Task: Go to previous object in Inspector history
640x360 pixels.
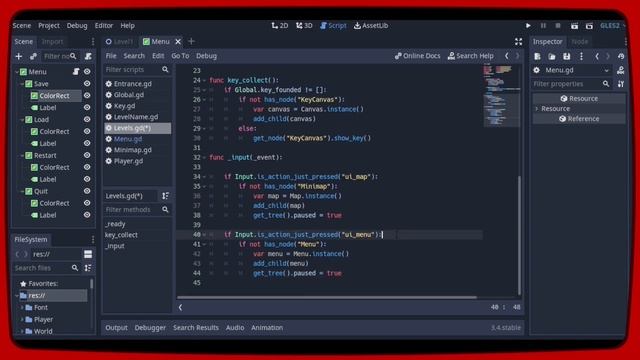Action: pos(597,56)
